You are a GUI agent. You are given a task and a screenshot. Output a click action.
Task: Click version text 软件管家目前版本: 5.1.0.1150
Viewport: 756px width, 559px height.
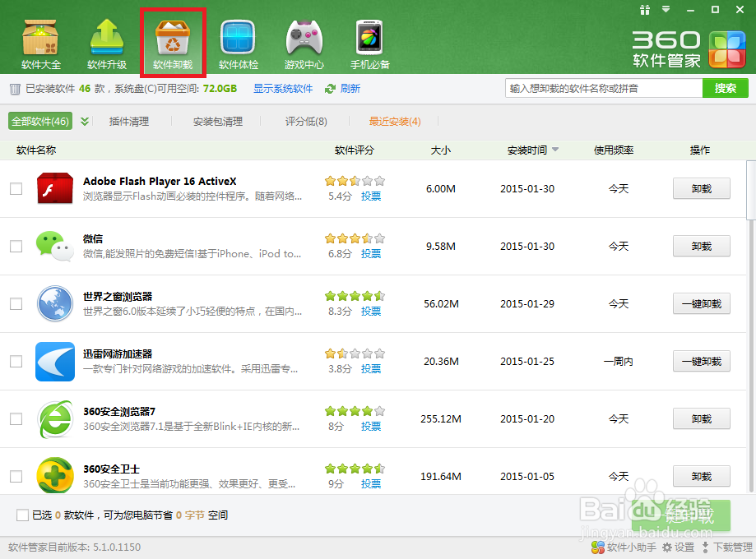[x=74, y=547]
